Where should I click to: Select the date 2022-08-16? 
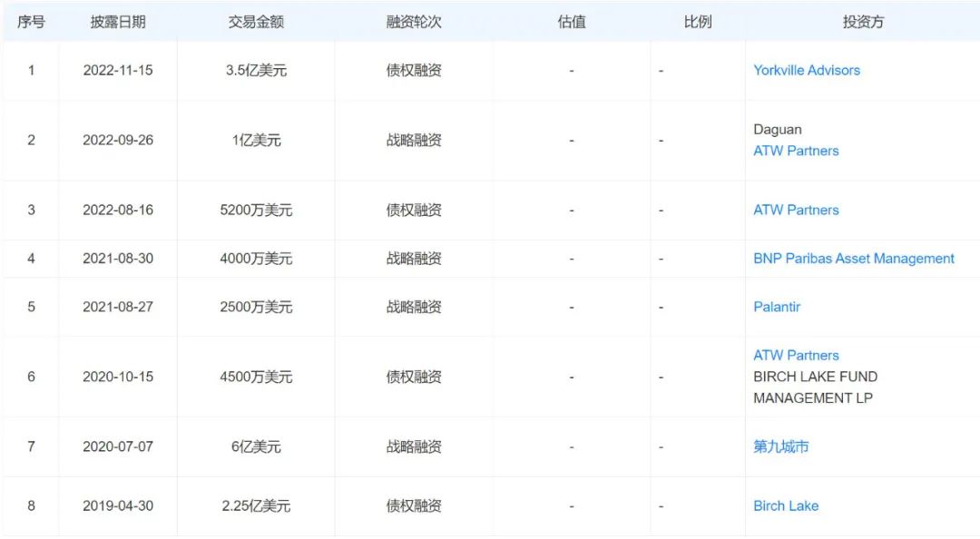pos(118,211)
